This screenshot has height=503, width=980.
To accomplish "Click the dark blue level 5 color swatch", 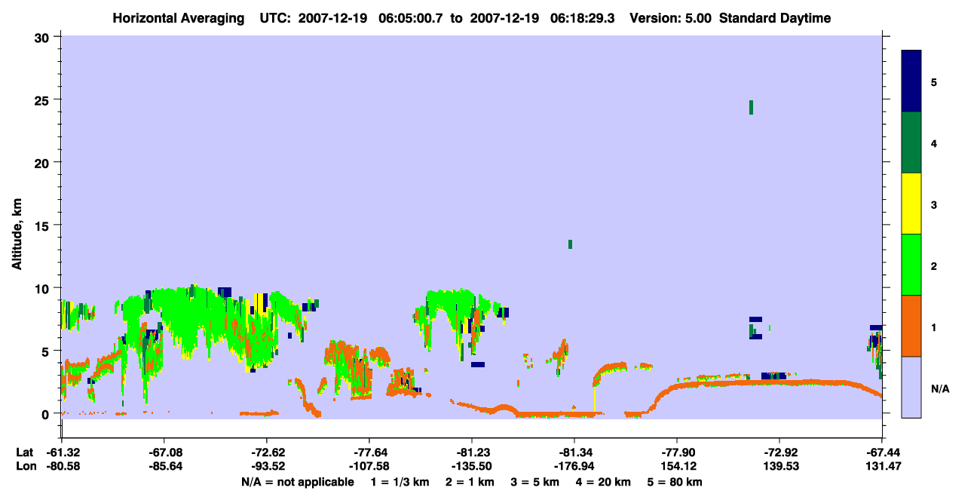I will pyautogui.click(x=911, y=81).
